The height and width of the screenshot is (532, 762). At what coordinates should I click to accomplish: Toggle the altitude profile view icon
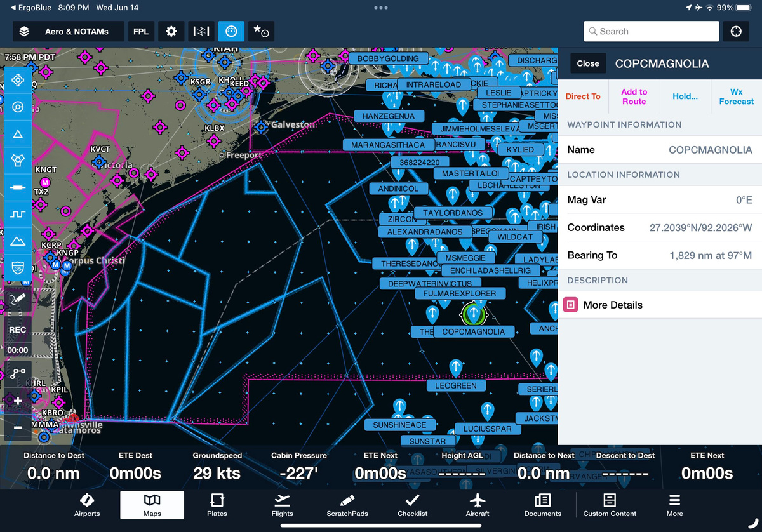[201, 30]
